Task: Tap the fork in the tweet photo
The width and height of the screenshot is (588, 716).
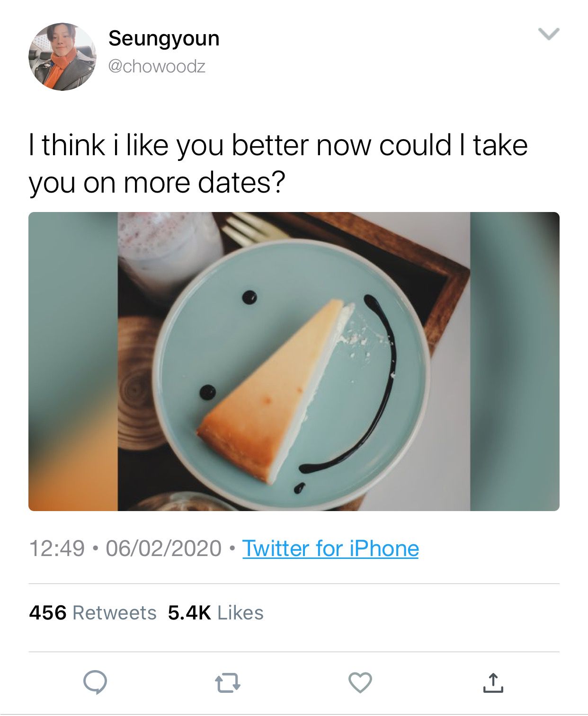Action: (x=251, y=226)
